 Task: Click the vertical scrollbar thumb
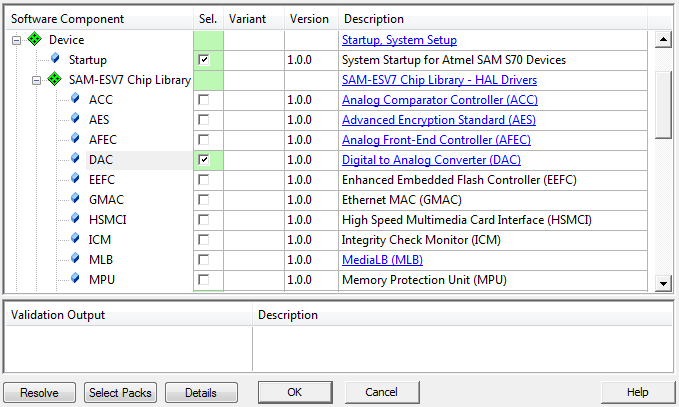click(662, 95)
